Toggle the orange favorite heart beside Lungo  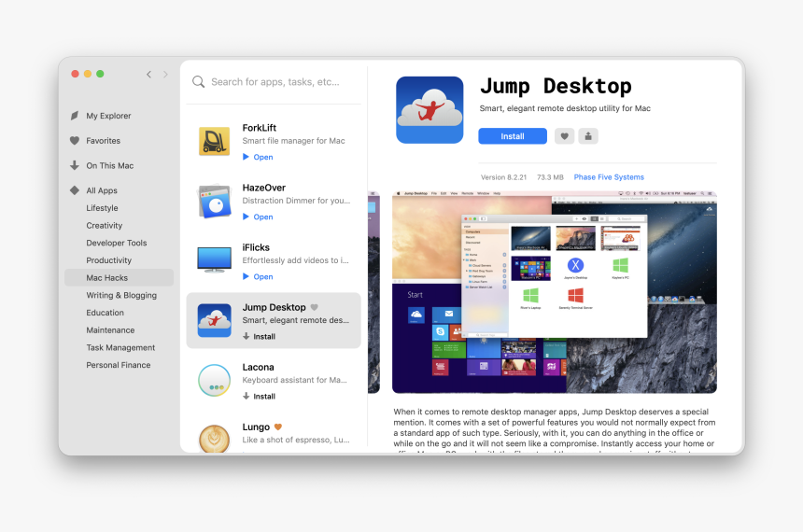click(278, 427)
